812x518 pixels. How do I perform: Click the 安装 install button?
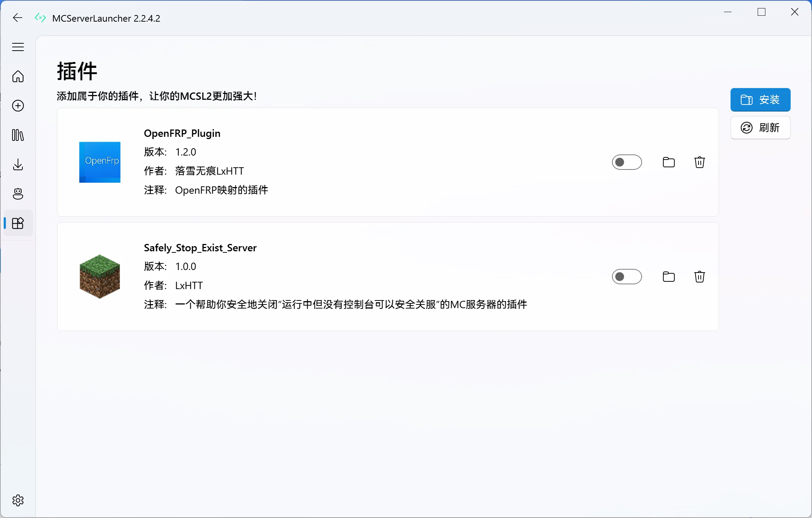pyautogui.click(x=760, y=99)
